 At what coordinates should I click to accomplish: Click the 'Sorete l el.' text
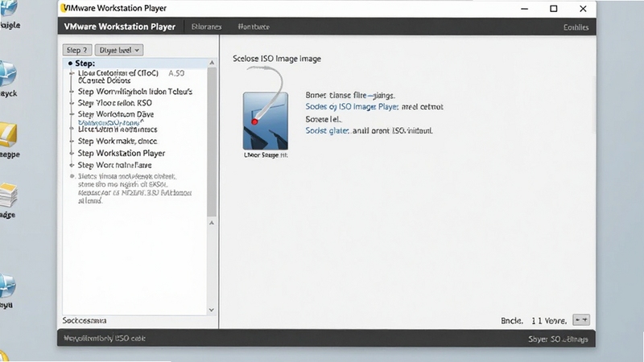point(324,119)
